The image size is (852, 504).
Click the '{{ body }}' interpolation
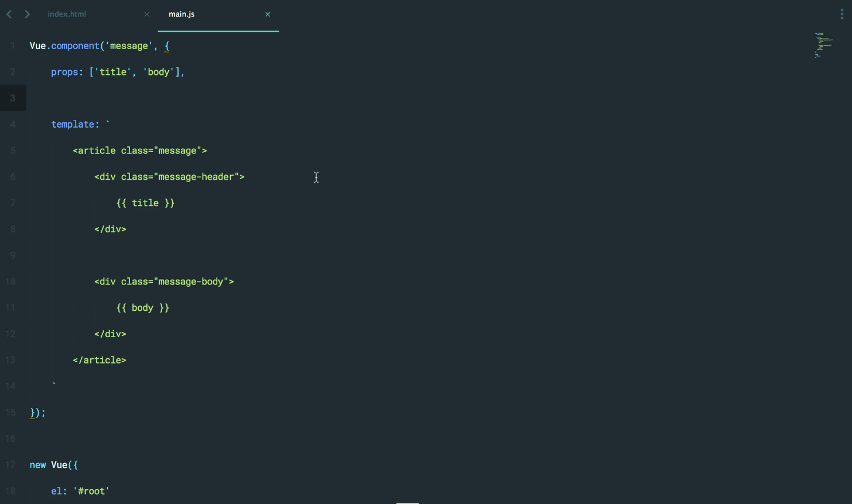(x=142, y=308)
